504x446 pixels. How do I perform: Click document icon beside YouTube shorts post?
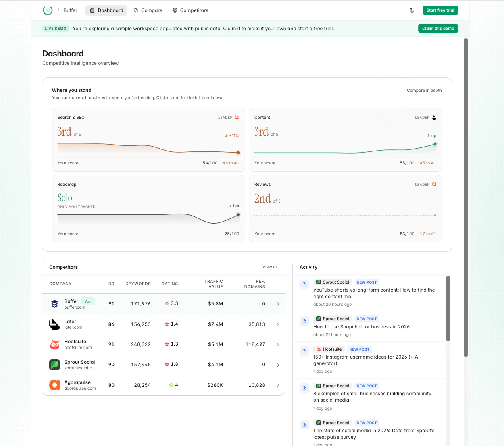click(x=304, y=284)
